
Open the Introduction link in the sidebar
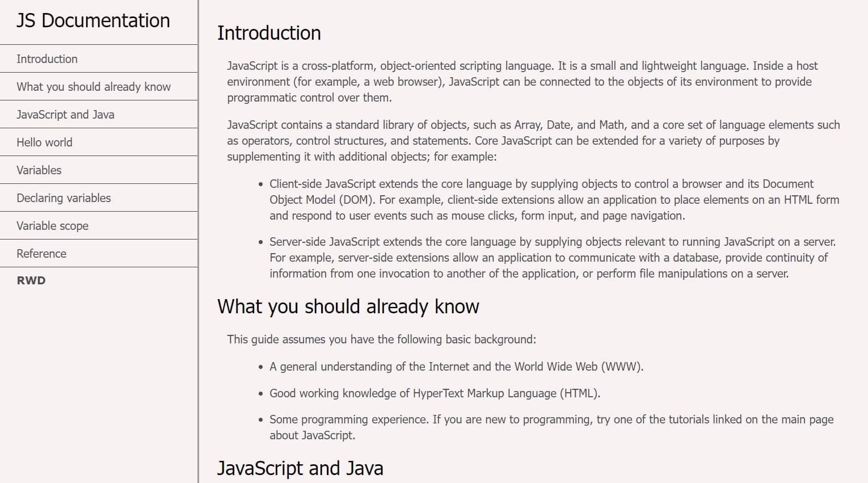[47, 59]
